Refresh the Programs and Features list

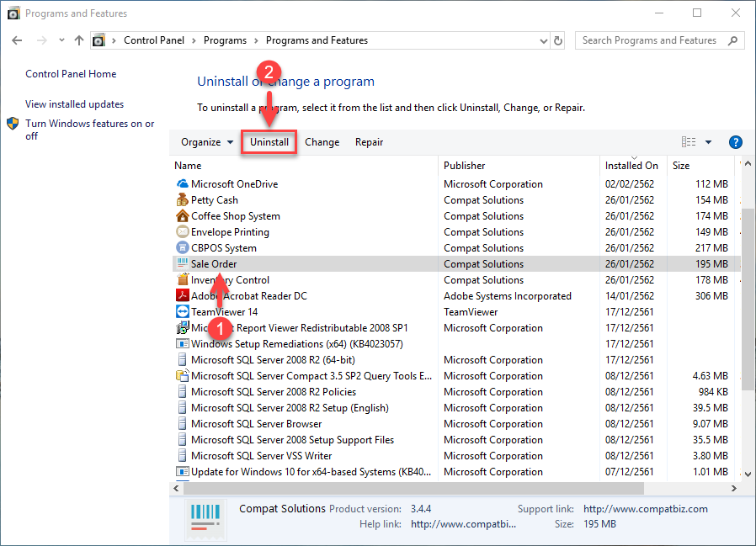point(558,40)
